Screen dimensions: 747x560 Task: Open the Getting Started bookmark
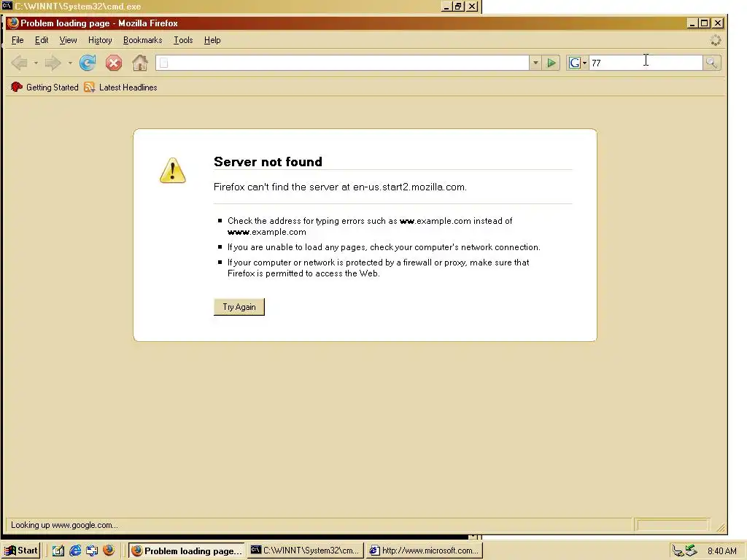tap(44, 87)
